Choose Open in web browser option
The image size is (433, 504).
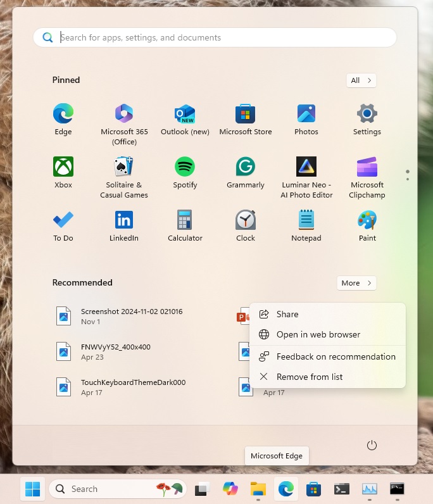click(318, 334)
